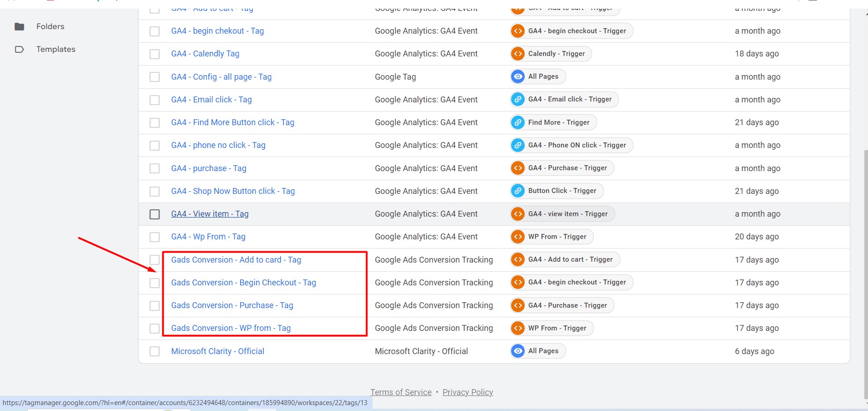Open Gads Conversion - Add to card - Tag
Viewport: 868px width, 411px height.
pos(236,260)
